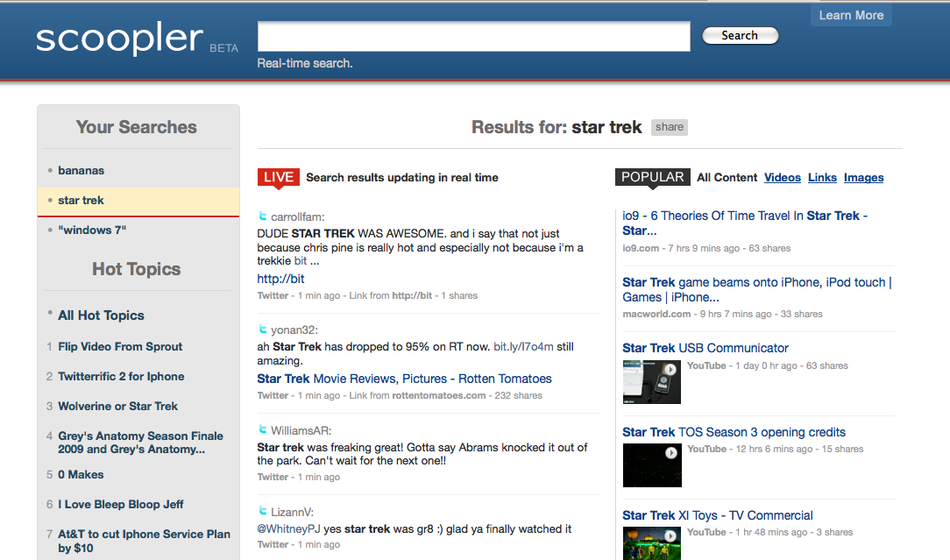Viewport: 950px width, 560px height.
Task: Open the http://bit link in carrollfam's tweet
Action: 280,279
